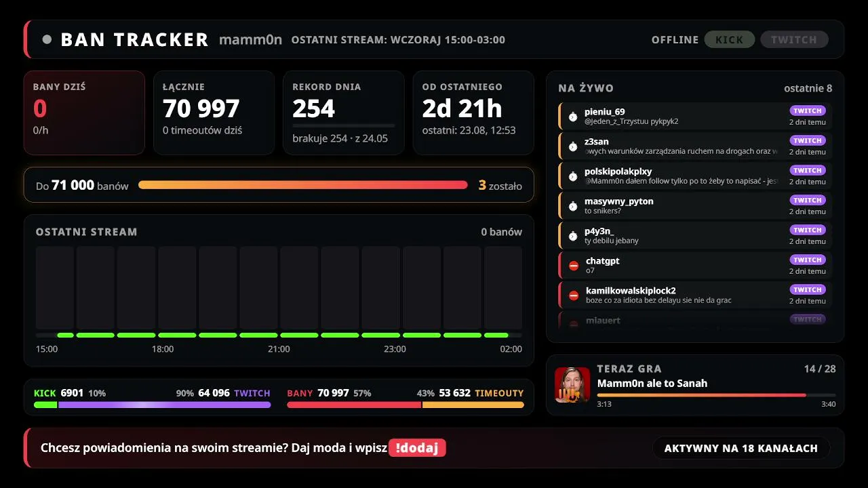Click the username p4y3n_
The width and height of the screenshot is (868, 488).
599,231
